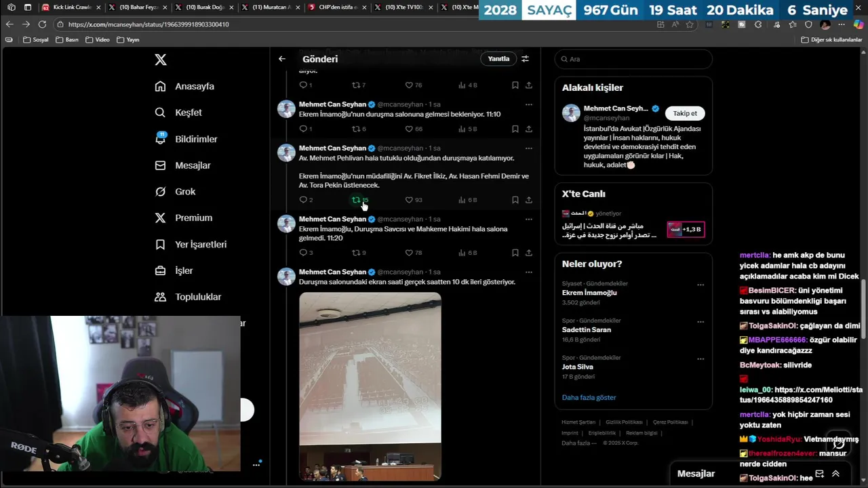Open more options for the Ekrem İmamoğlu trend

pyautogui.click(x=701, y=285)
